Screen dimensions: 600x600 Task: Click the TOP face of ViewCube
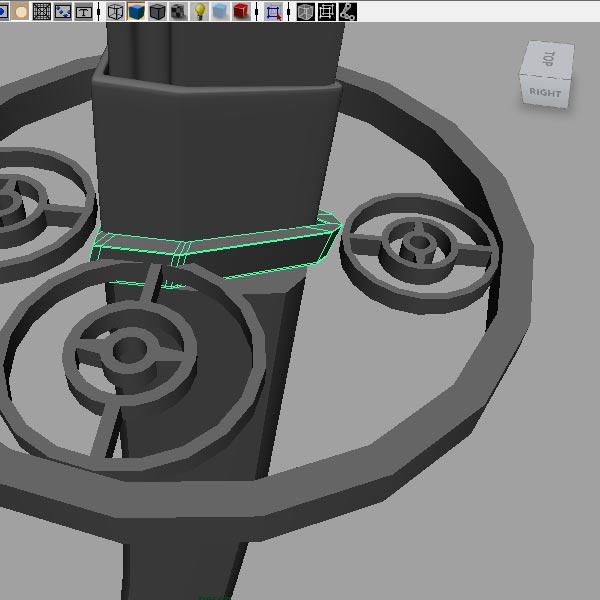(548, 59)
